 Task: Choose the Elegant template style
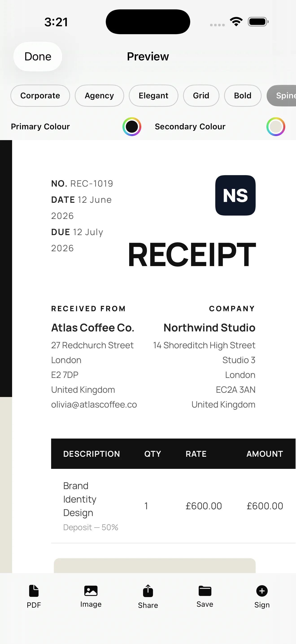pos(153,95)
